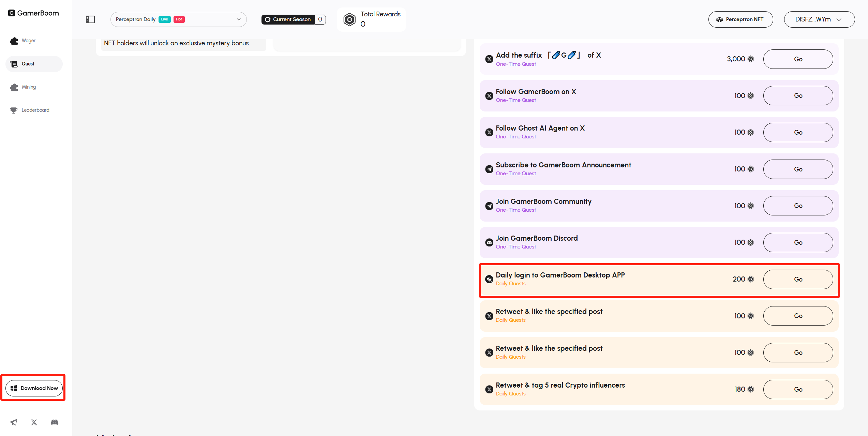This screenshot has width=868, height=436.
Task: Click Go for Retweet & tag 5 influencers
Action: point(798,389)
